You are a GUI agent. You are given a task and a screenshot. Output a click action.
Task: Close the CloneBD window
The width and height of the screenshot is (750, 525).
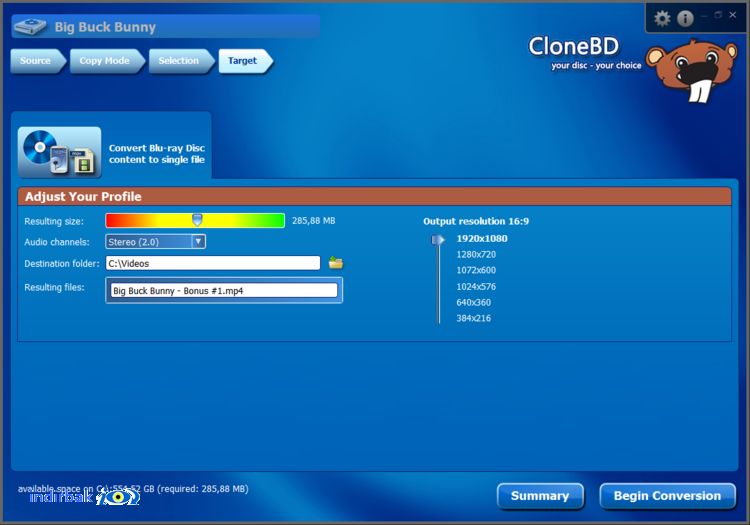pyautogui.click(x=732, y=15)
